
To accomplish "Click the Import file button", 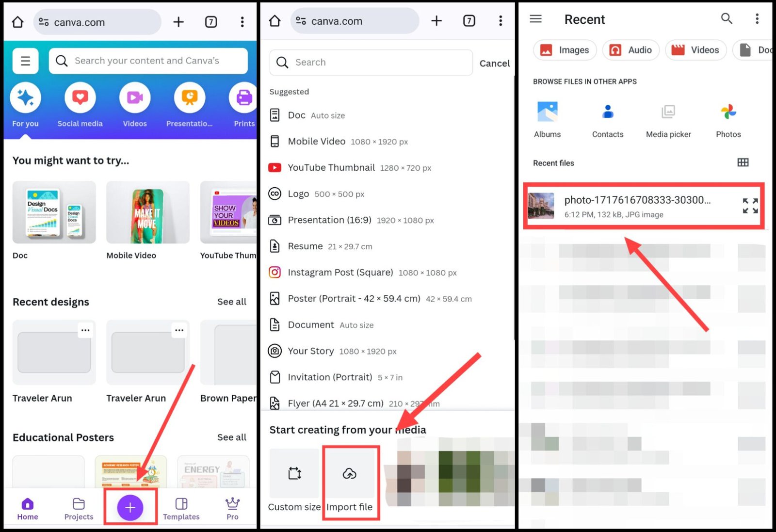I will click(350, 480).
